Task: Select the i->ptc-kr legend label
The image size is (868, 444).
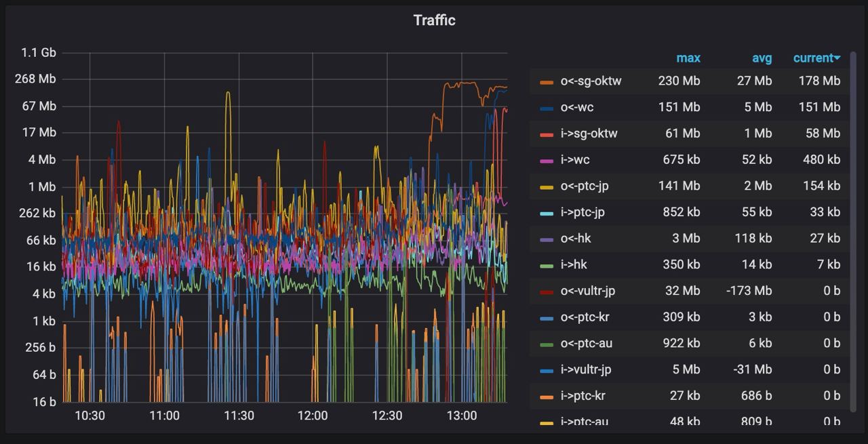Action: point(583,395)
